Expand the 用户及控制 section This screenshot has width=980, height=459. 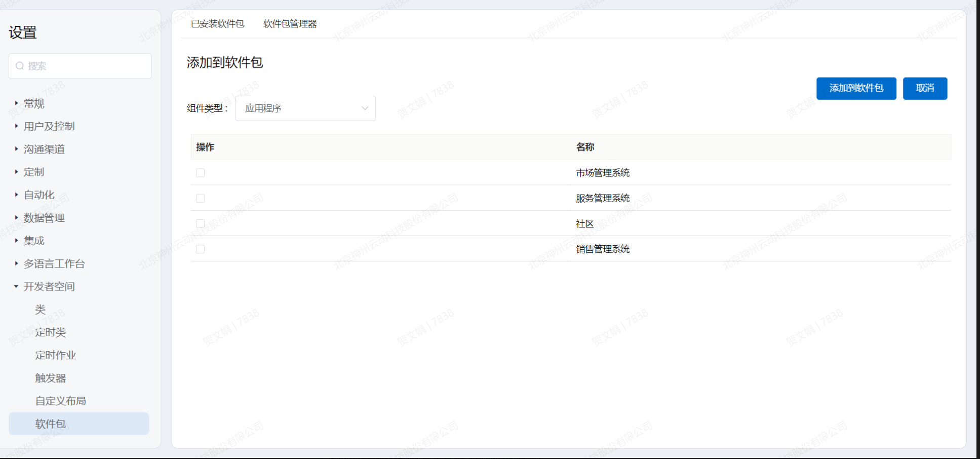pyautogui.click(x=16, y=126)
